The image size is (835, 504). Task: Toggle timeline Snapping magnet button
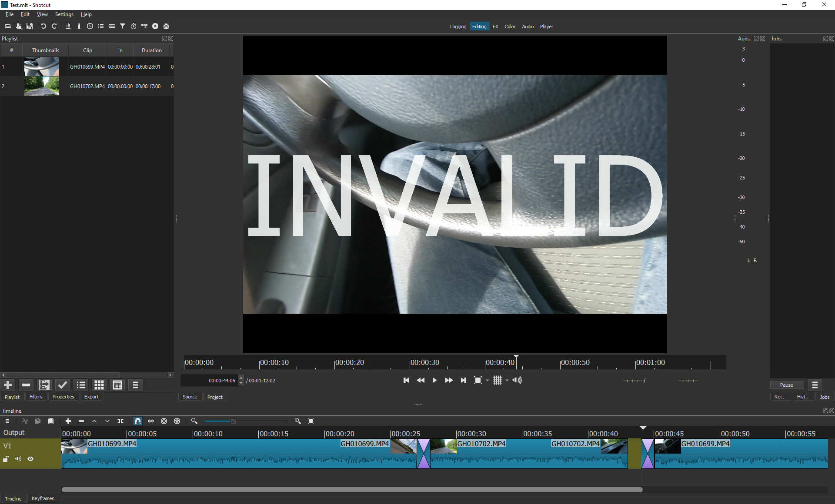point(138,421)
